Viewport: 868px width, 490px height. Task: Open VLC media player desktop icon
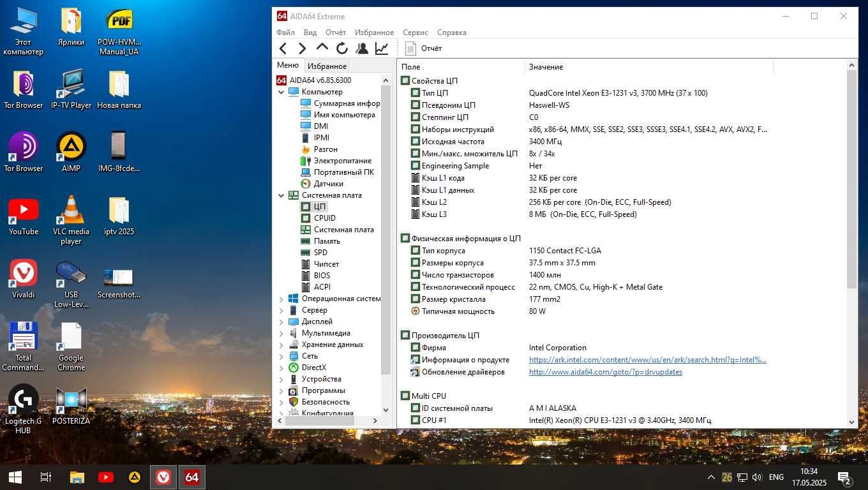(71, 220)
